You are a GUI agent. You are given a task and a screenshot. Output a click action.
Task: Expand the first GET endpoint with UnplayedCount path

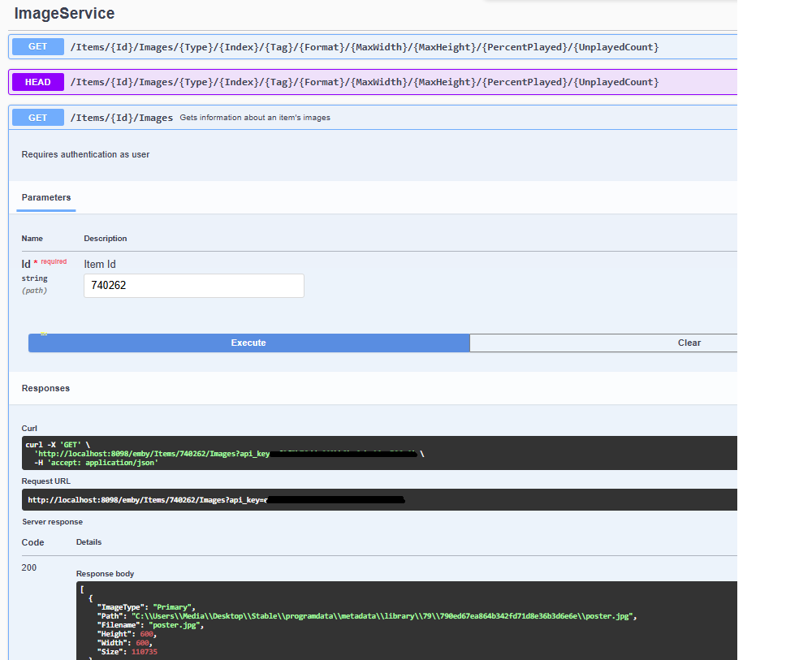coord(364,47)
